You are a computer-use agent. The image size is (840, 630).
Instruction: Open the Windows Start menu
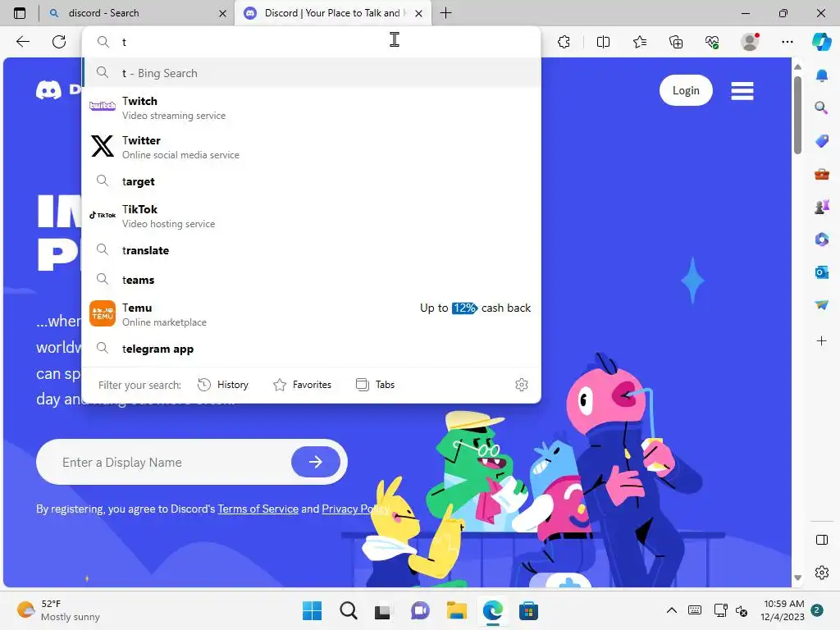312,610
